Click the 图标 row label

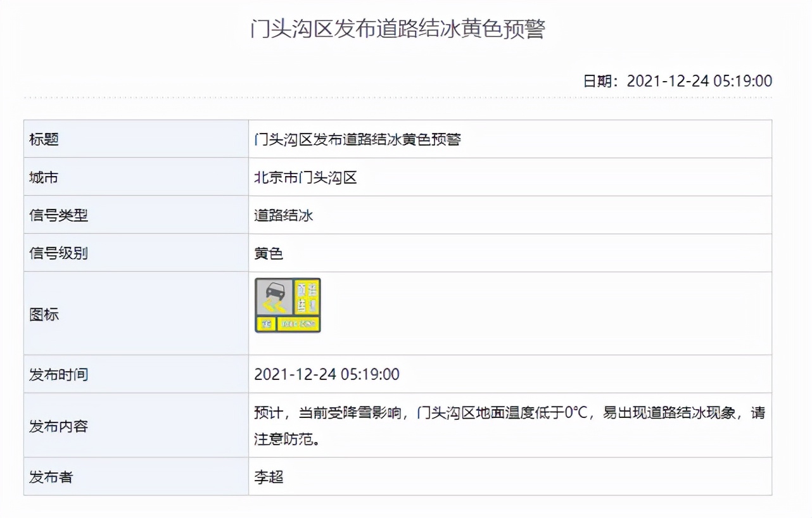44,314
